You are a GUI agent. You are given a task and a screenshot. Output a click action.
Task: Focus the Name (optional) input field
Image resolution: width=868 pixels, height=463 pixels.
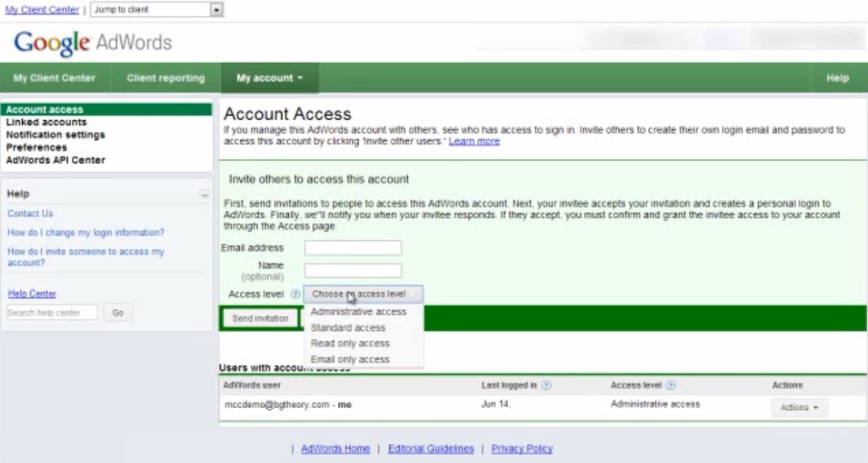click(353, 270)
